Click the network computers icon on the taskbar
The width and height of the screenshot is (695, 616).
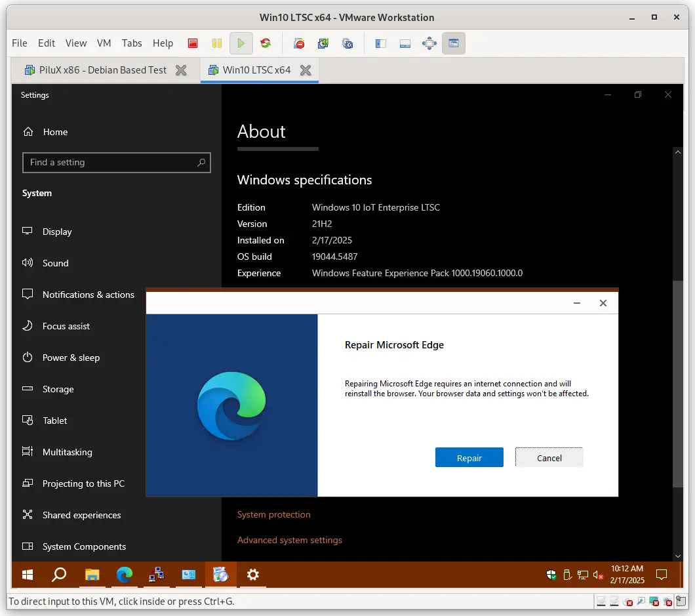157,575
